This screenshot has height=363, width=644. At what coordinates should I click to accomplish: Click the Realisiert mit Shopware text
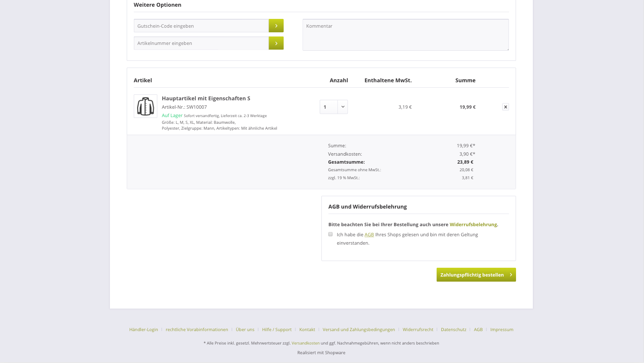coord(321,353)
